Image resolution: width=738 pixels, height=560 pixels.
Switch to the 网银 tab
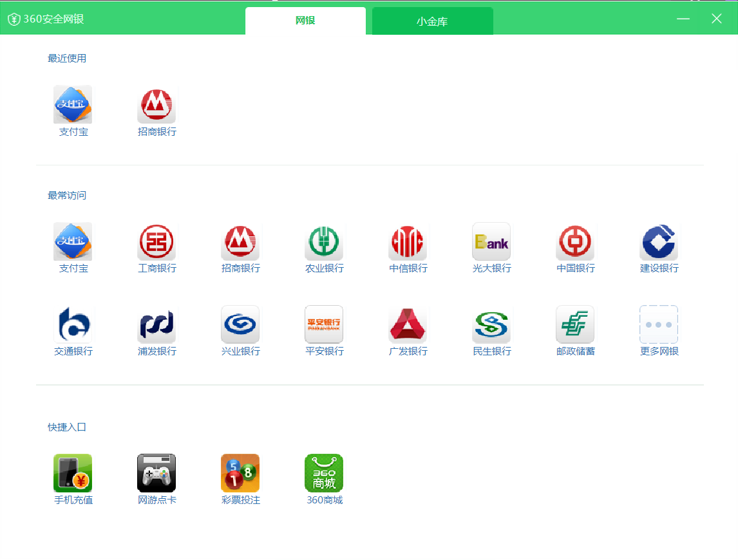click(x=305, y=21)
